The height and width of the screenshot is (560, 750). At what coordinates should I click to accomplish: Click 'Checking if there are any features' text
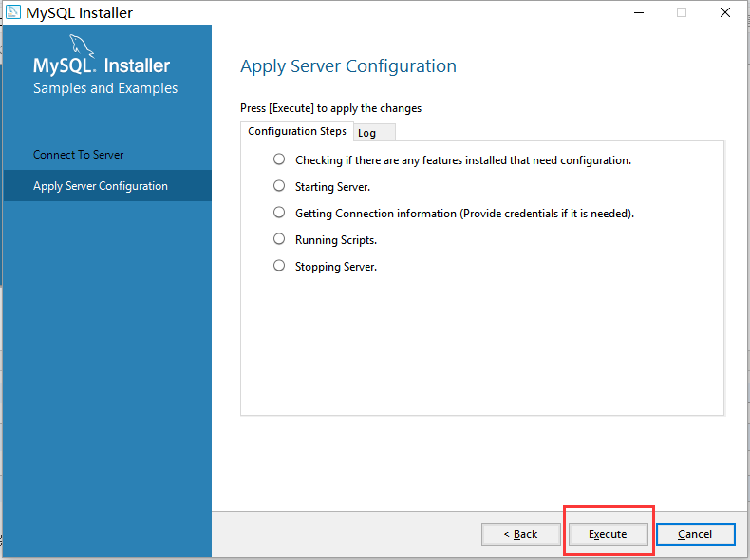(463, 160)
